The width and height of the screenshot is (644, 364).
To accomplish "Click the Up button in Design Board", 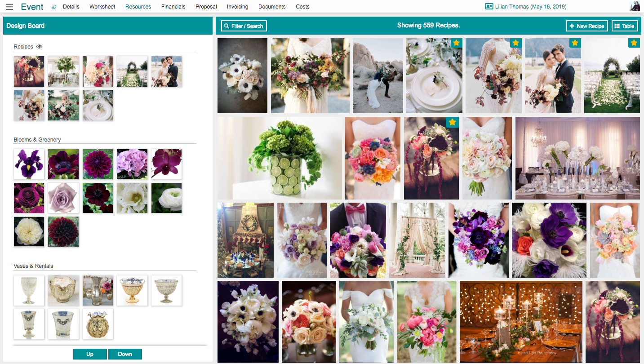I will (90, 354).
